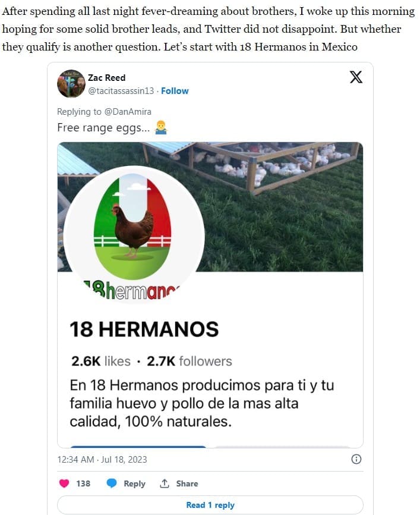The image size is (420, 515).
Task: Open the tweet info circle icon
Action: click(356, 459)
